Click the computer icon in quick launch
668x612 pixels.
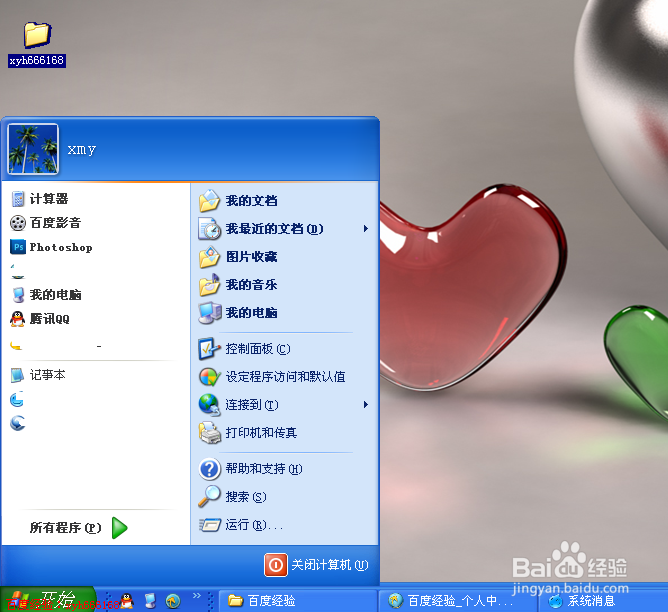pyautogui.click(x=150, y=601)
